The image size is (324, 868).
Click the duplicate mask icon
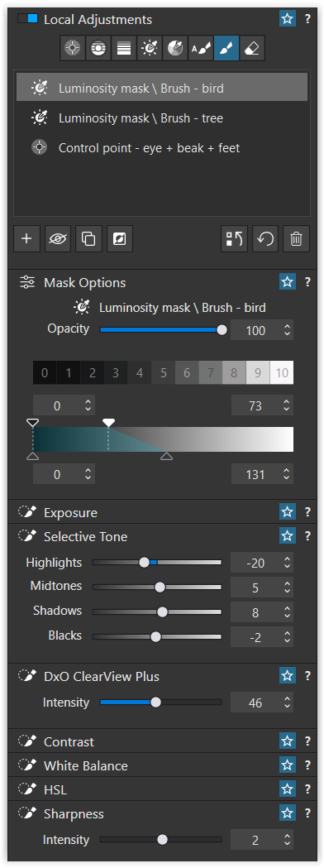point(88,238)
